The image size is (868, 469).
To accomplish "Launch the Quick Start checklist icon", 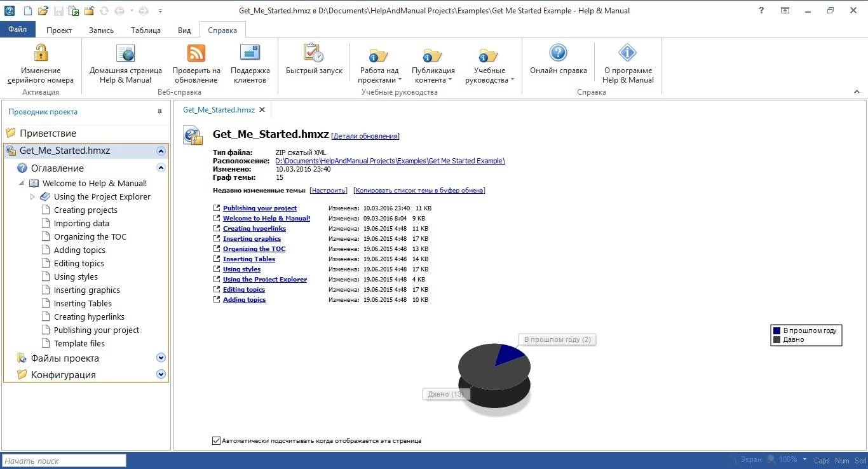I will pos(314,53).
